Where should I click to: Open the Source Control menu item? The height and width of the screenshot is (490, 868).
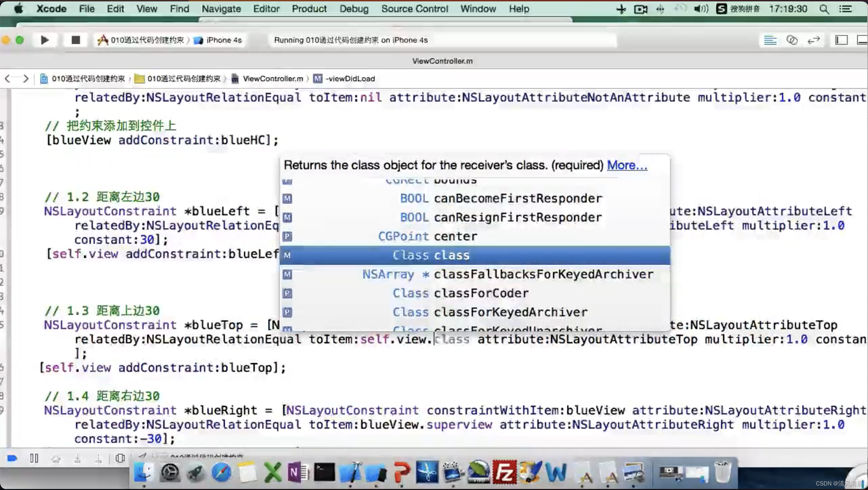click(x=415, y=8)
